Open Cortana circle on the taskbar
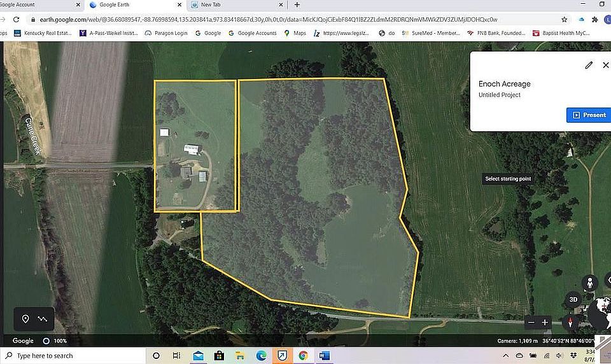611x364 pixels. [x=156, y=356]
